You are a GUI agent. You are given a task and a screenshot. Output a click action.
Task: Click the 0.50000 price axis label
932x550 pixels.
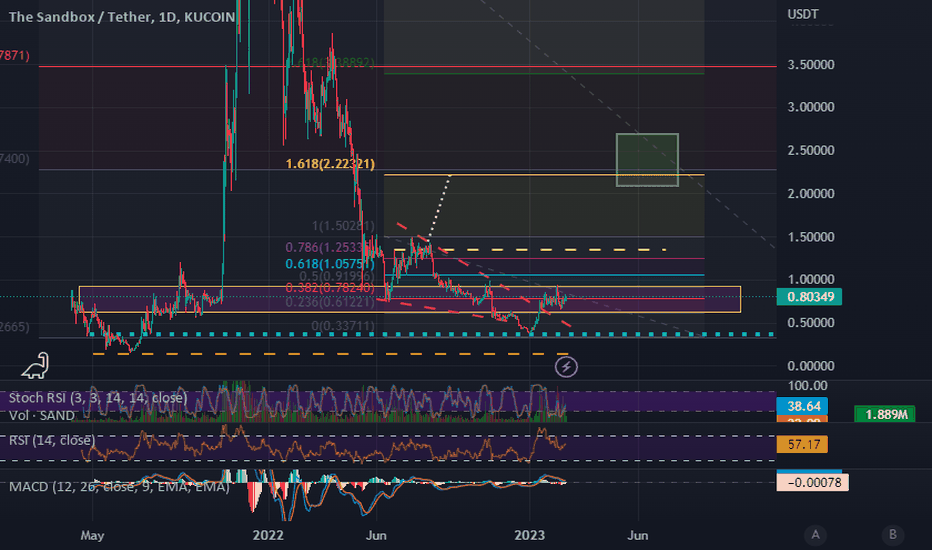tap(811, 323)
